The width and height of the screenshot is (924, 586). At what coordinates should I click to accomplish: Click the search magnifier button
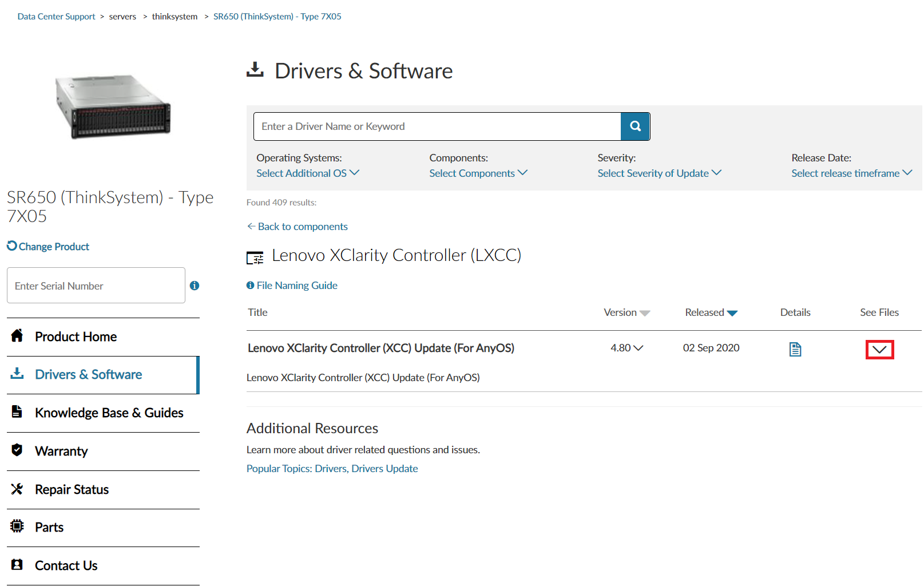click(x=635, y=126)
